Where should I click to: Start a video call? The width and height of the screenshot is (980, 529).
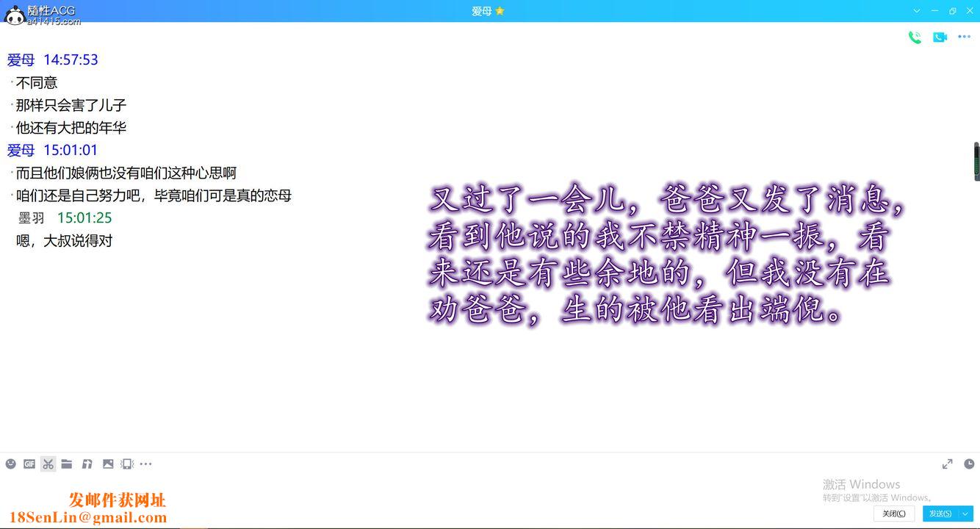pyautogui.click(x=940, y=36)
